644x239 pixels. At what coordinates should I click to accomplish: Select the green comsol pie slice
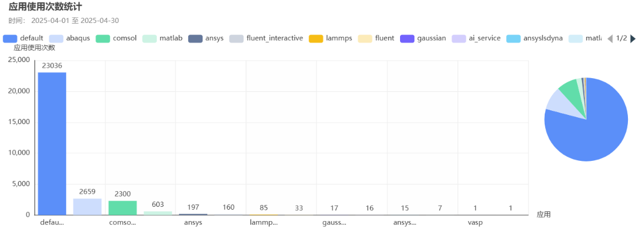click(570, 89)
